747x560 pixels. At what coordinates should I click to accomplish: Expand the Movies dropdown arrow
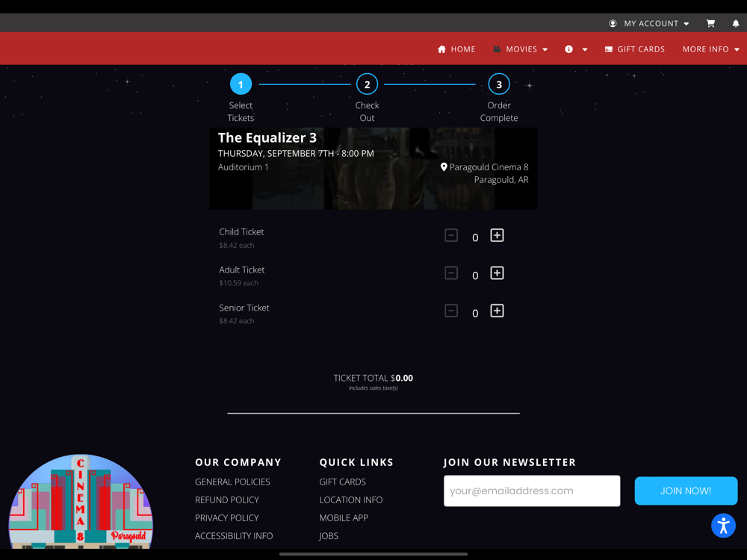(x=545, y=49)
